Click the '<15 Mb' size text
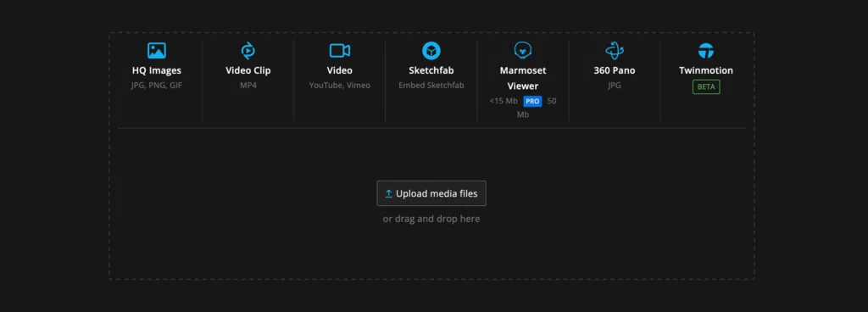The height and width of the screenshot is (312, 868). pos(504,101)
